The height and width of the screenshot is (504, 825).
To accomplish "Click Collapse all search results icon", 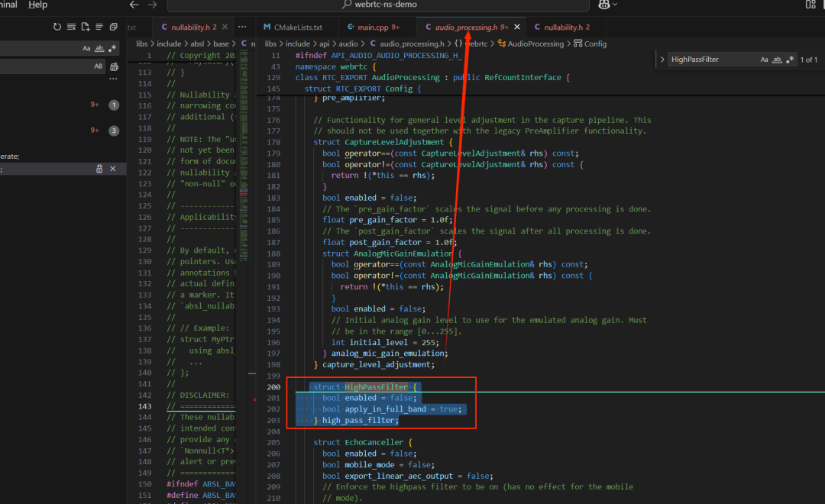I will pyautogui.click(x=113, y=27).
